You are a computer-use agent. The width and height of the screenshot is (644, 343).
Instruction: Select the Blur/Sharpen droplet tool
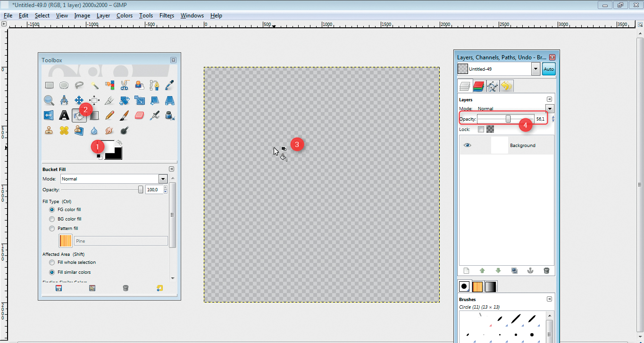[94, 131]
